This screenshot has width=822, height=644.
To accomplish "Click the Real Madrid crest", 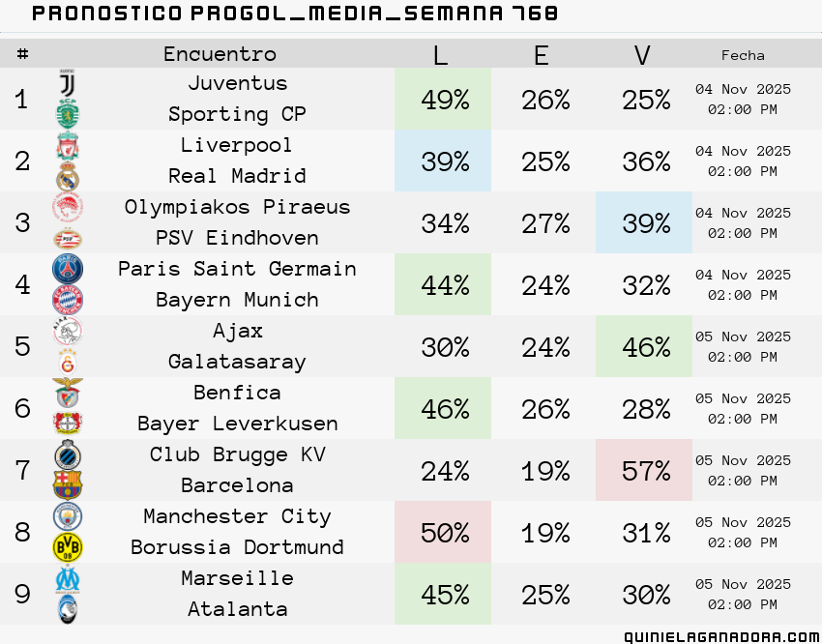I will pos(68,176).
